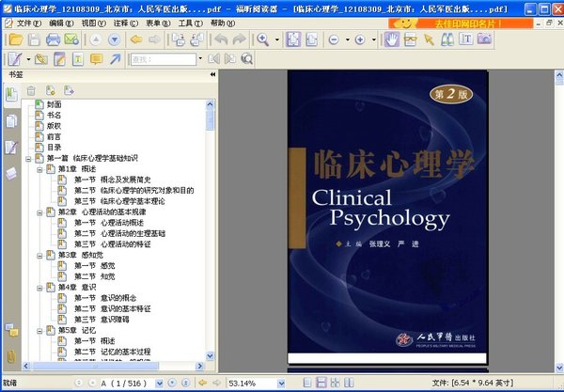Open the 视图(V) menu
The height and width of the screenshot is (392, 564).
click(x=93, y=24)
